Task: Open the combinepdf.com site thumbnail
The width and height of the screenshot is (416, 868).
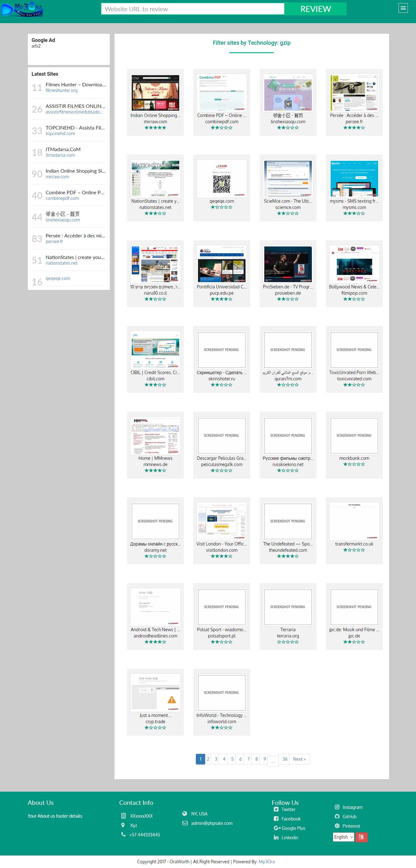Action: pyautogui.click(x=222, y=93)
